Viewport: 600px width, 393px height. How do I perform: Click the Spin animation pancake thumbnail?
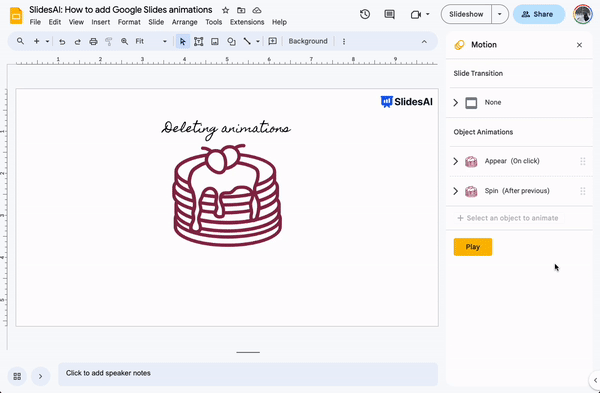tap(471, 191)
